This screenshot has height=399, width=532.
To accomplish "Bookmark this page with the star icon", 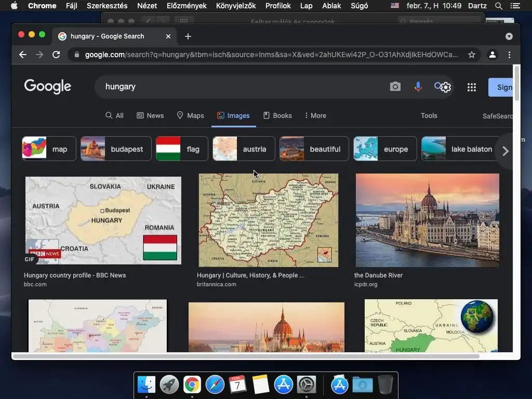I will point(472,55).
